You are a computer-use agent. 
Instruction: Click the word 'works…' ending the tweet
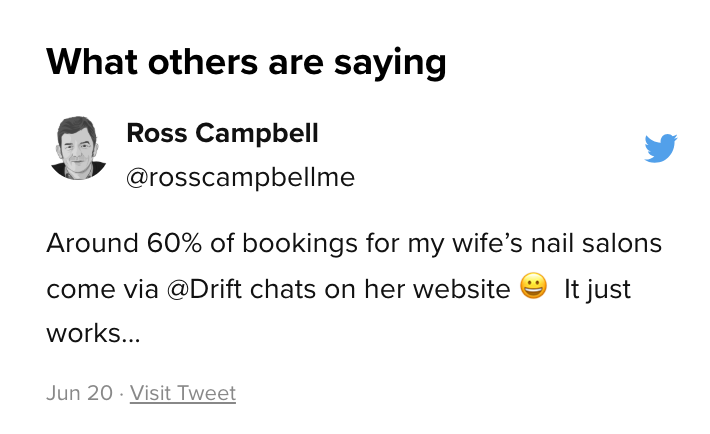click(x=93, y=333)
